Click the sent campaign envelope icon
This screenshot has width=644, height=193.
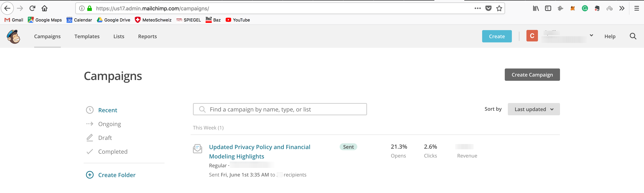coord(198,149)
